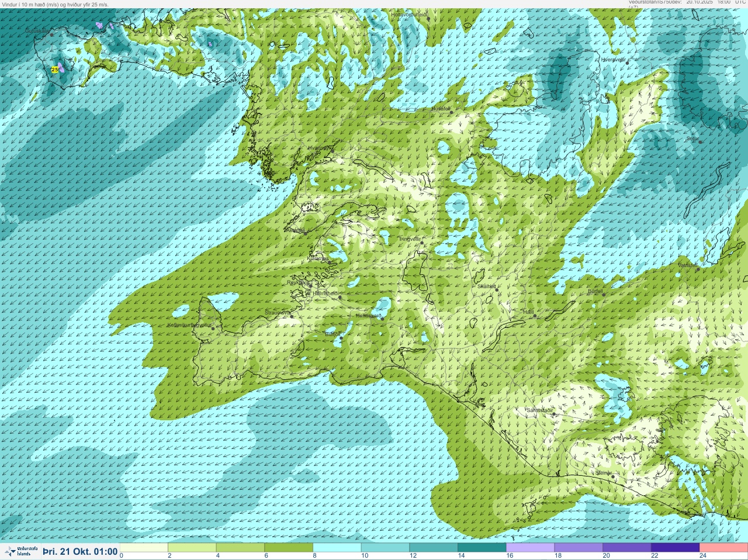Screen dimensions: 748x560
Task: Click the Hvanneyri station marker
Action: 333,151
